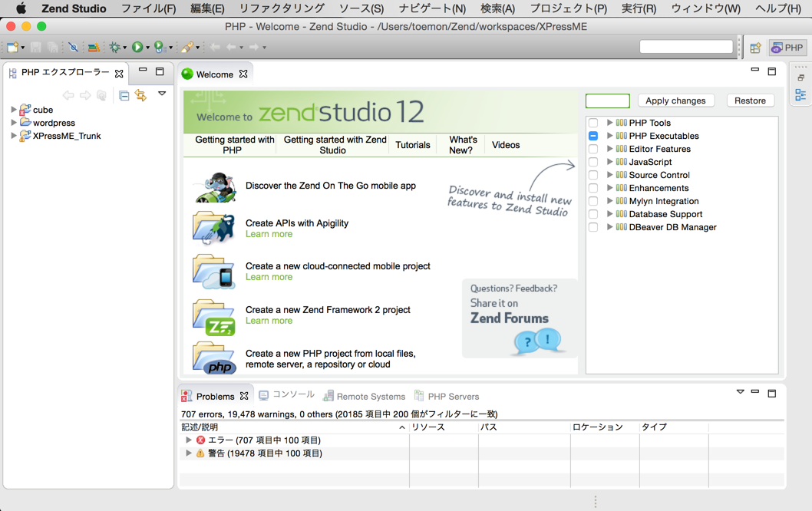
Task: Open the リファクタリング menu
Action: [282, 8]
